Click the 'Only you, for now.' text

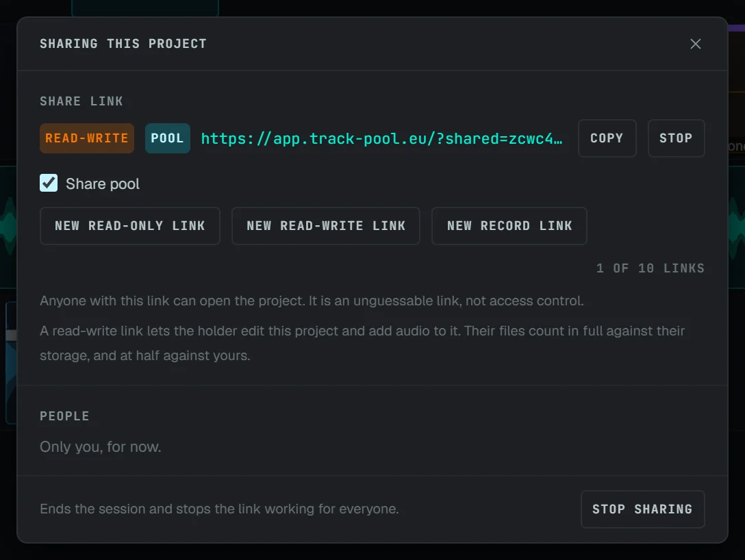tap(100, 447)
